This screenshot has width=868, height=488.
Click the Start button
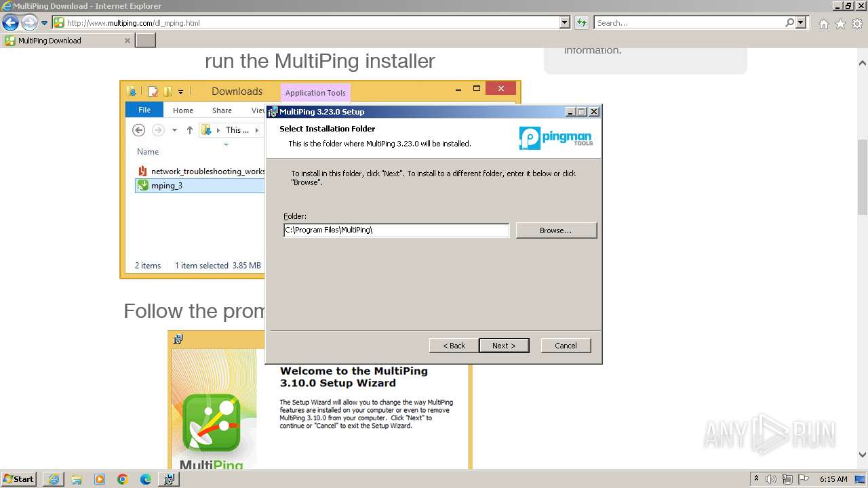(x=18, y=479)
